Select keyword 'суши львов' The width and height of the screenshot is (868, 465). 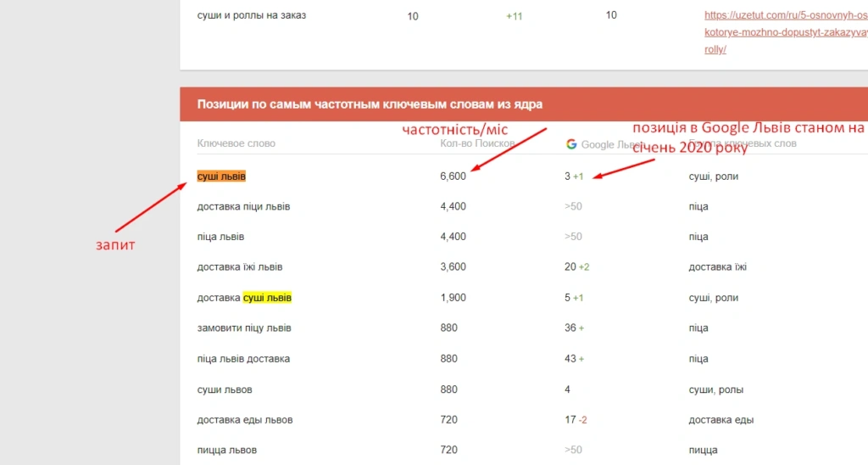pos(224,389)
